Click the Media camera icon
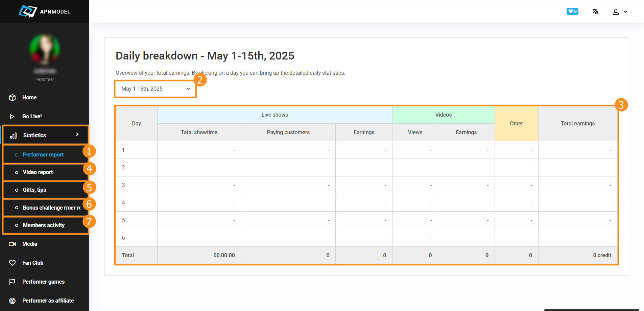644x311 pixels. click(13, 244)
